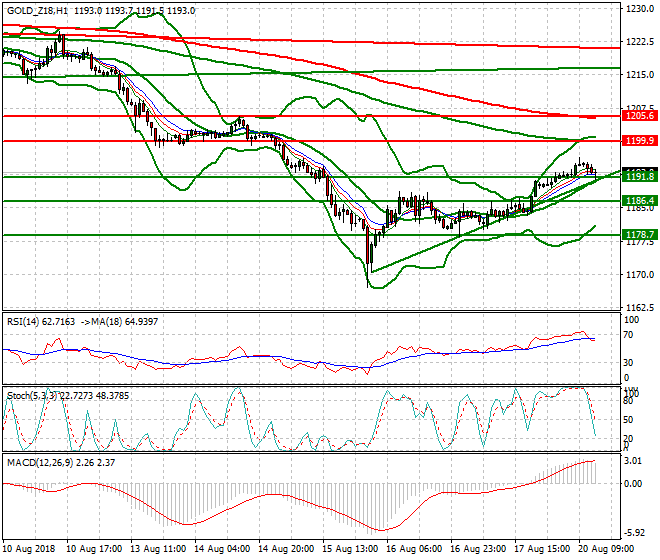Click the green 1186.4 support price label
Screen dimensions: 660x560
[638, 201]
